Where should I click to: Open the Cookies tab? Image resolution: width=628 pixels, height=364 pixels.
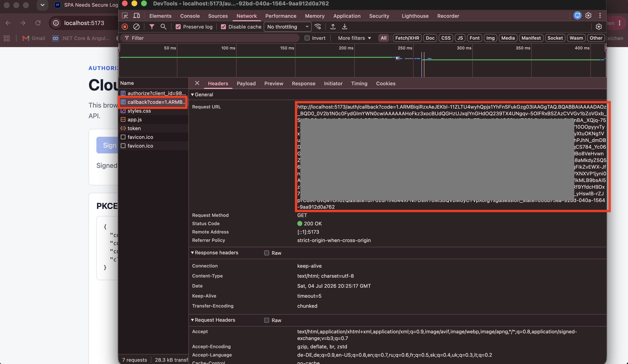(386, 83)
